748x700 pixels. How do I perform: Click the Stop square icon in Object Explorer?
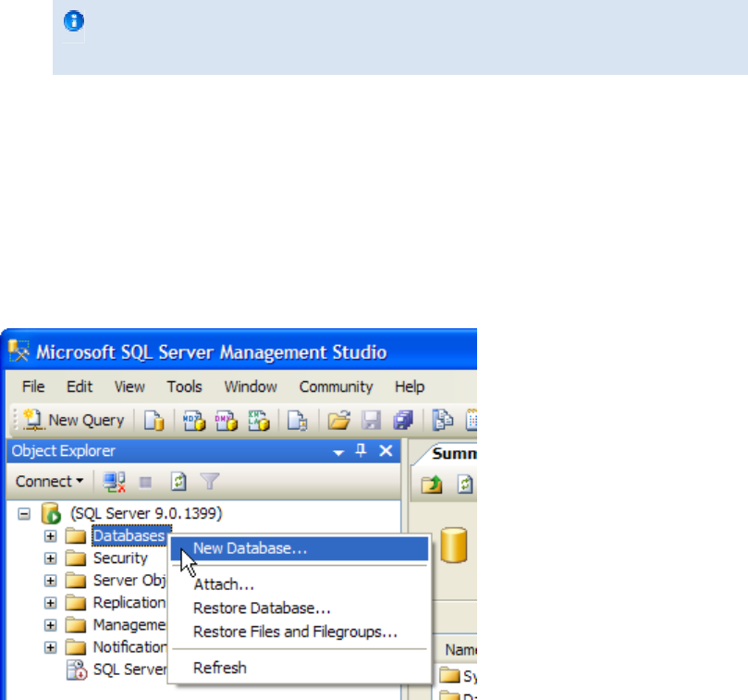[x=145, y=483]
